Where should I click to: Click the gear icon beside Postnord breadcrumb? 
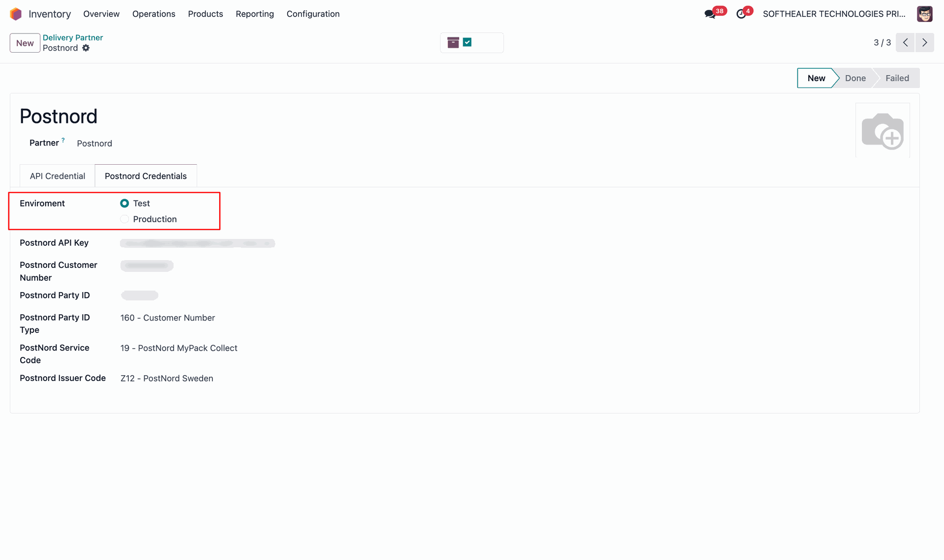pyautogui.click(x=86, y=48)
